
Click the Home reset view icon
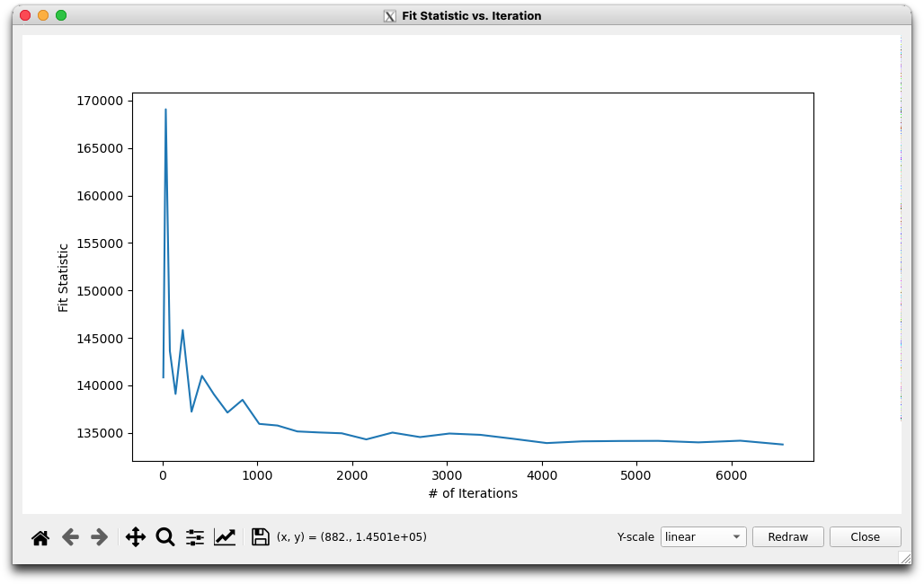[40, 537]
